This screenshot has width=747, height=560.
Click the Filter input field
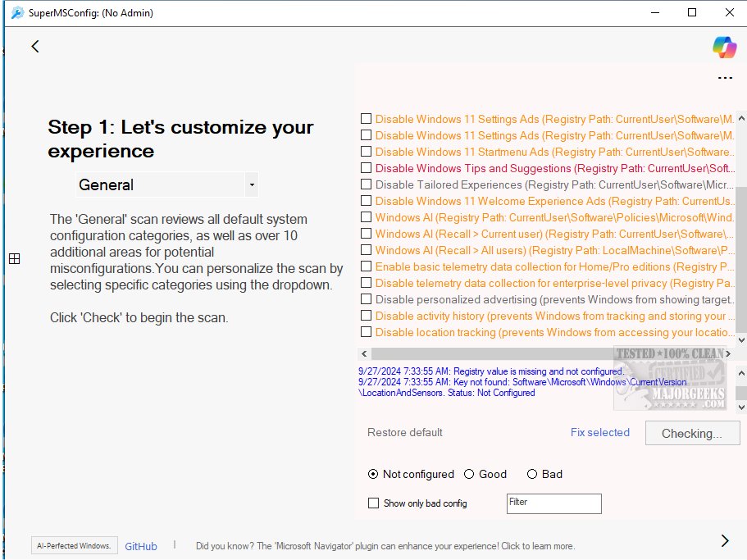pos(554,503)
